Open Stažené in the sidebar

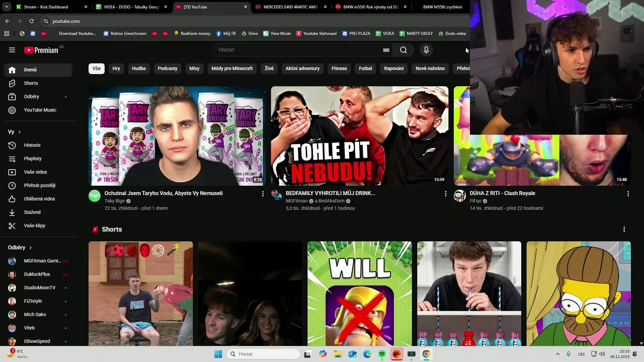[x=38, y=212]
